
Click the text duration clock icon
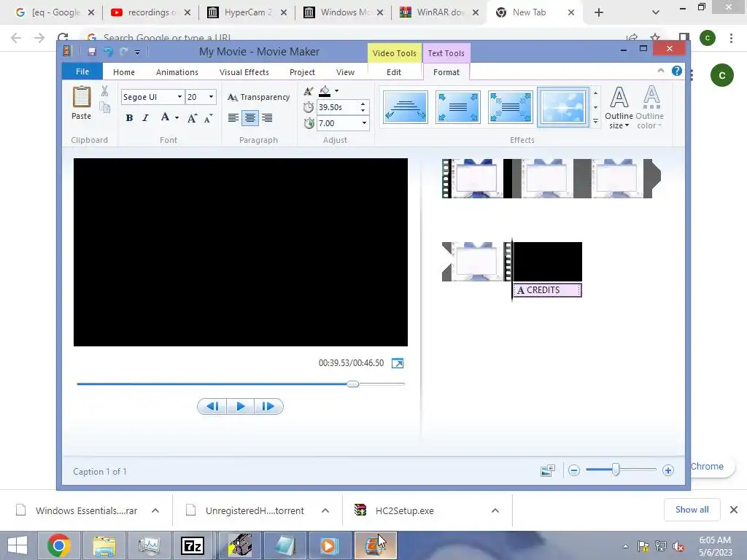pos(309,123)
